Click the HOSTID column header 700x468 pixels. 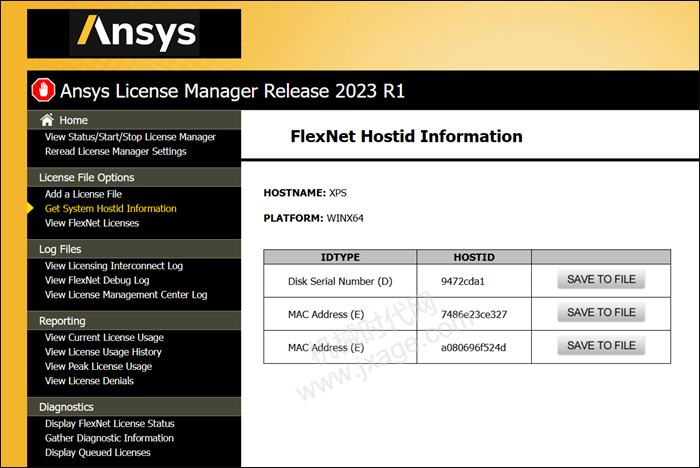474,257
